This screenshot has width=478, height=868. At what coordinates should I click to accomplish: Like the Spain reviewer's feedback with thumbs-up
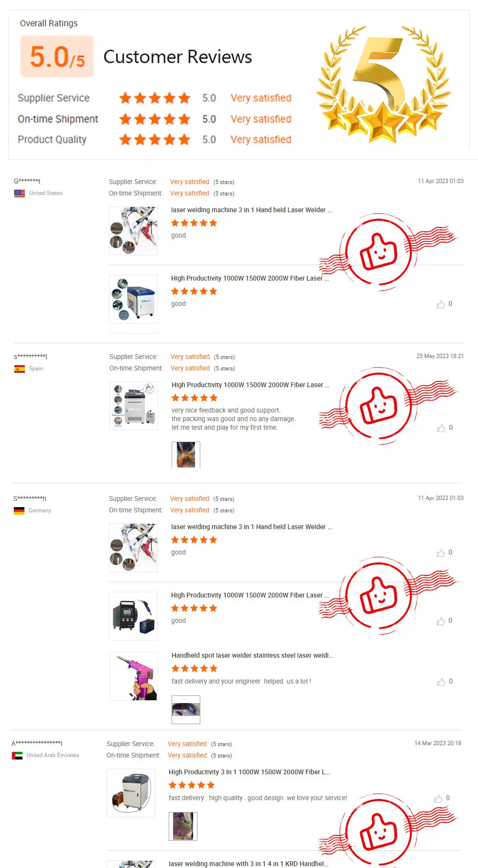click(x=441, y=428)
